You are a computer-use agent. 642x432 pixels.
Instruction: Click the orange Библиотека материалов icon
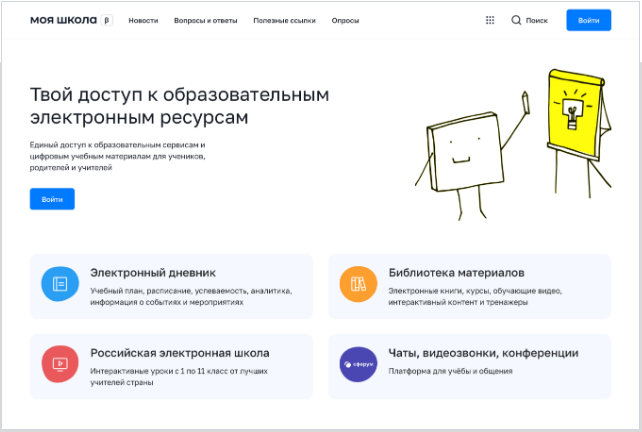point(358,284)
